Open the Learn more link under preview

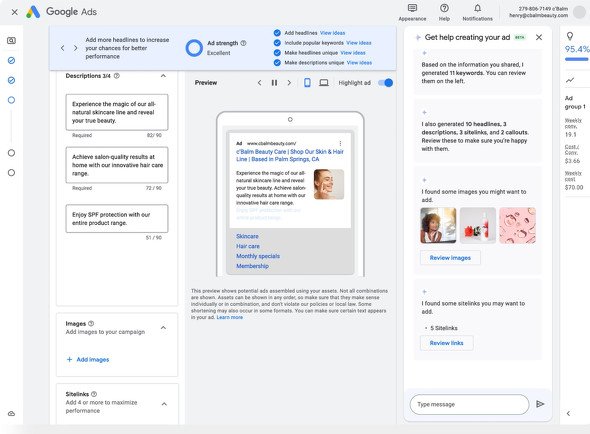230,317
